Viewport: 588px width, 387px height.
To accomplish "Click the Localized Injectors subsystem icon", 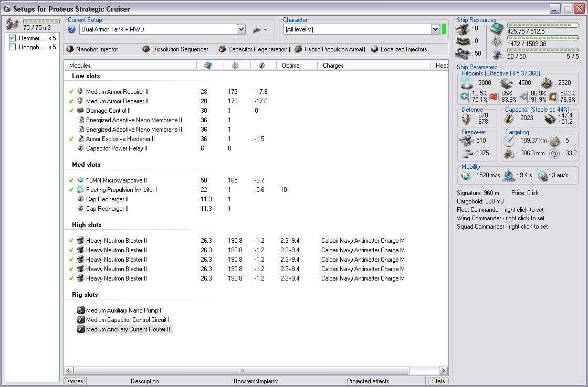I will (x=374, y=49).
